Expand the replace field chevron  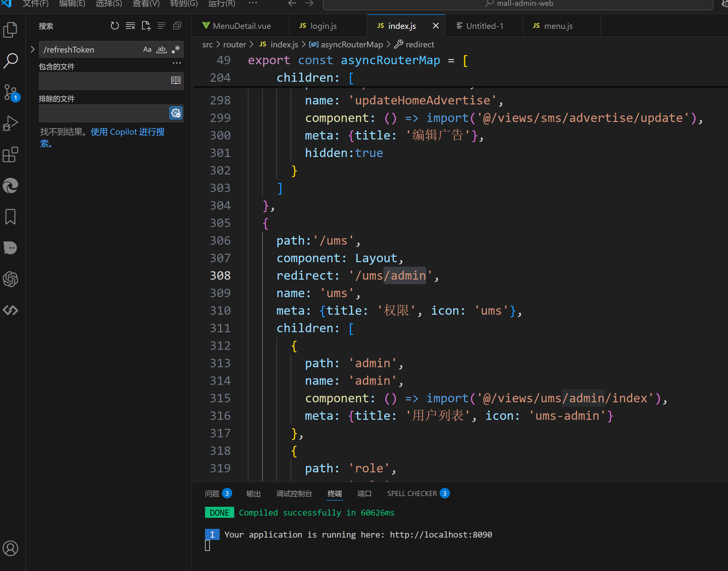tap(32, 50)
